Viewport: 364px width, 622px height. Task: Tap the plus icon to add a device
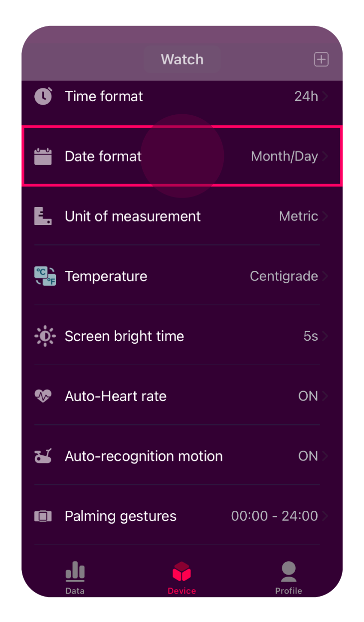(x=321, y=59)
